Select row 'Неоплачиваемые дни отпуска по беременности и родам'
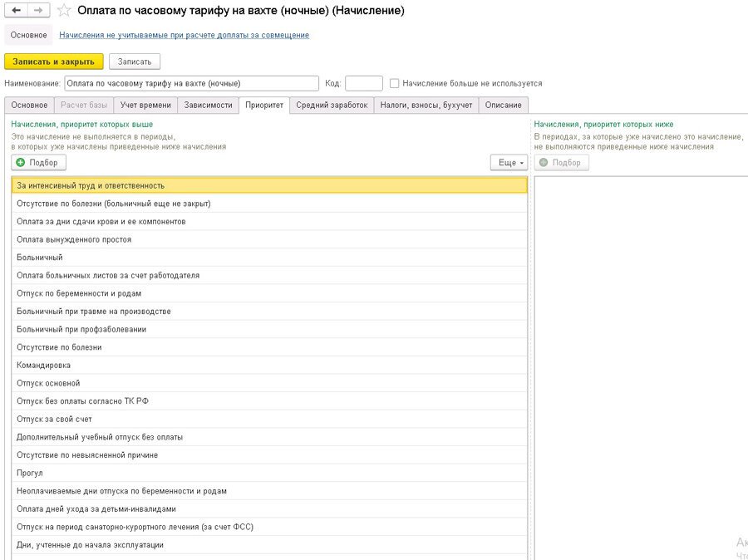 point(269,491)
